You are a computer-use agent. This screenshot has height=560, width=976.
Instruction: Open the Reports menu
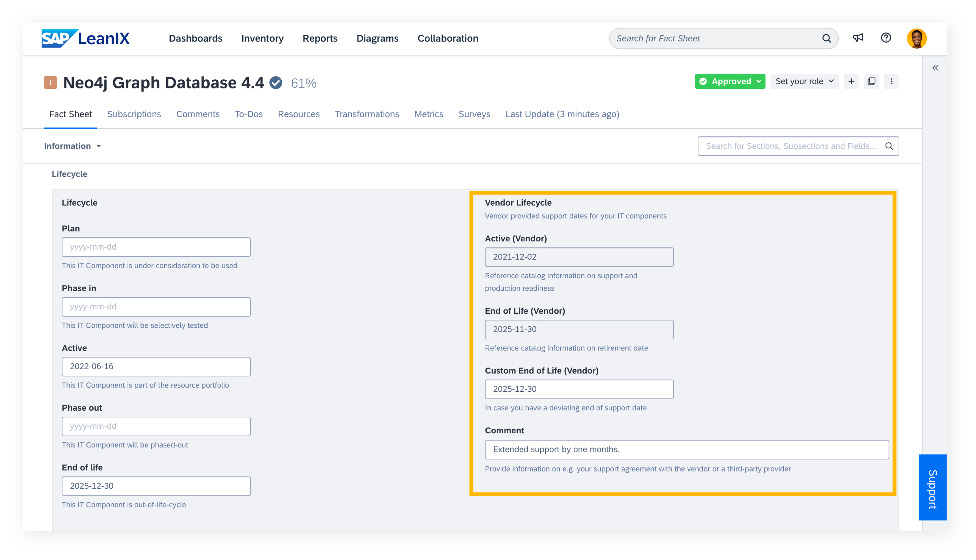(x=320, y=38)
